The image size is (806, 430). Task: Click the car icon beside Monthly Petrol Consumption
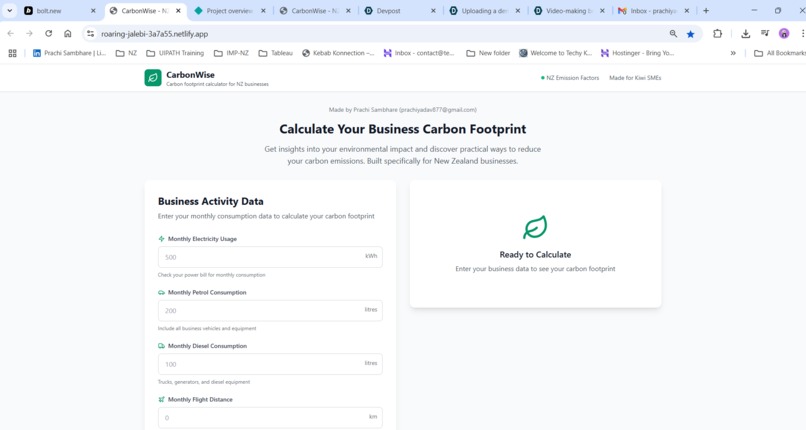tap(161, 292)
